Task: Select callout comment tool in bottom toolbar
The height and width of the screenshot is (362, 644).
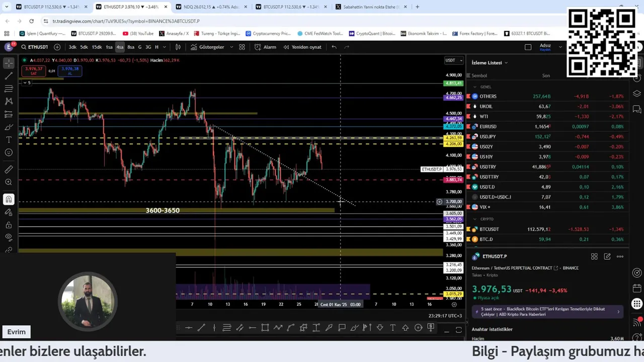Action: point(342,328)
